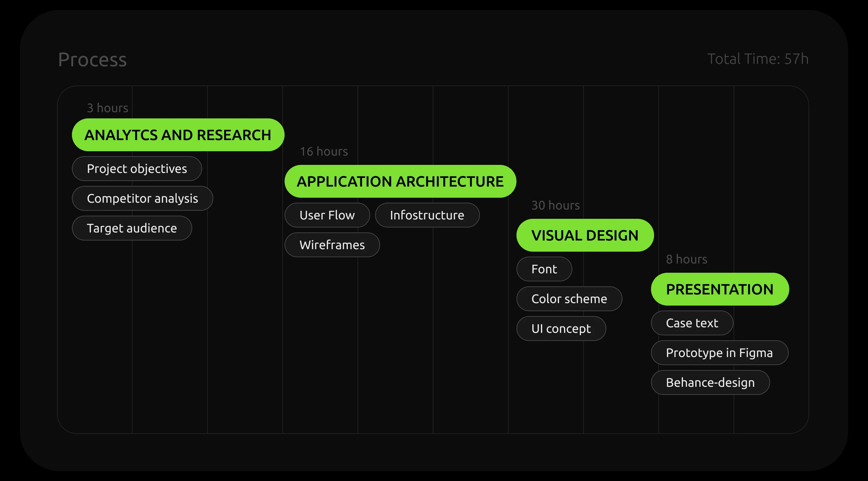Viewport: 868px width, 481px height.
Task: Select the Wireframes tag
Action: pos(332,245)
